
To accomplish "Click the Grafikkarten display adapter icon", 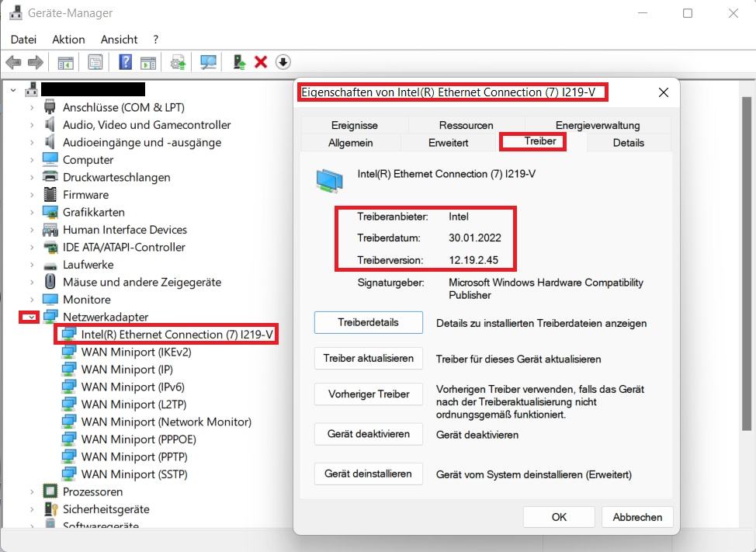I will (50, 212).
